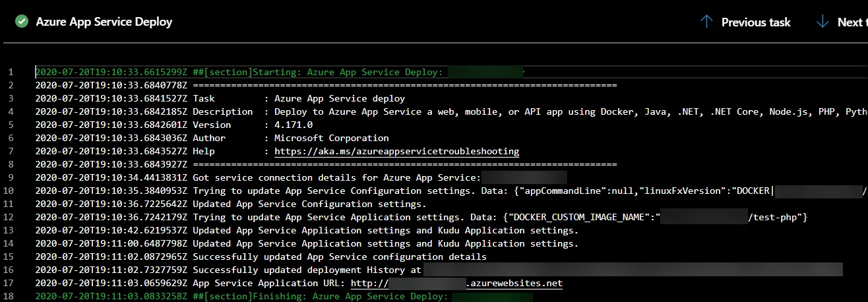The image size is (868, 302).
Task: Select log line 14 Kudu Application settings
Action: point(307,243)
